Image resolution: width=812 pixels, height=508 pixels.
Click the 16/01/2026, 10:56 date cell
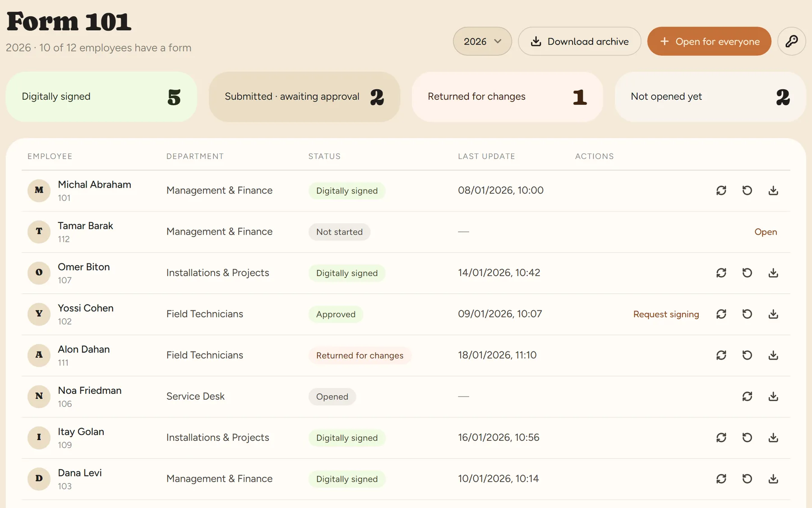498,438
